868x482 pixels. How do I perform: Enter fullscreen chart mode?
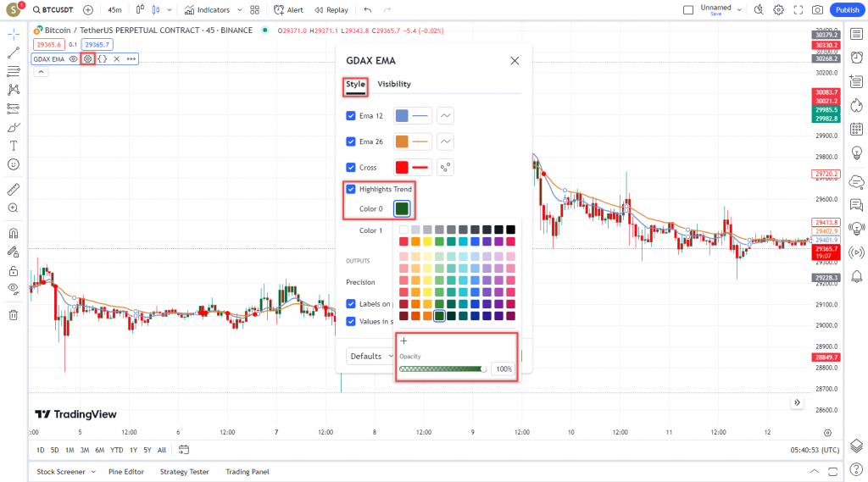798,10
